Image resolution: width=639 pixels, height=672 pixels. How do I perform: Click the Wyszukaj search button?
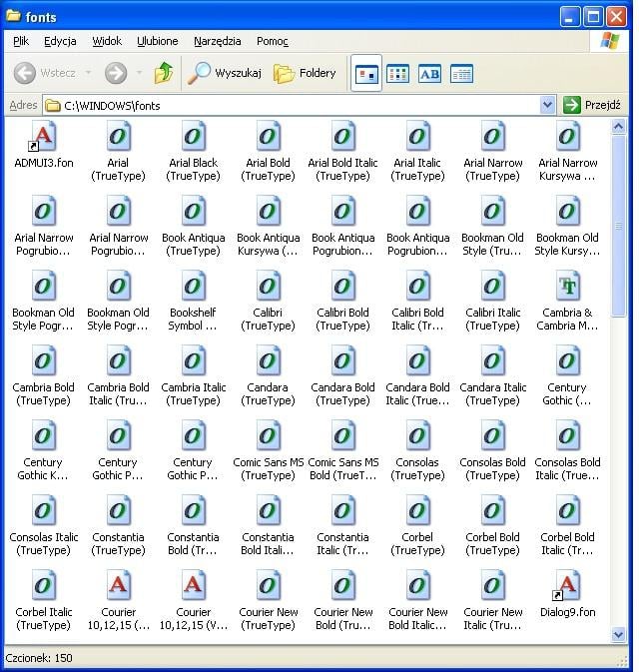226,73
